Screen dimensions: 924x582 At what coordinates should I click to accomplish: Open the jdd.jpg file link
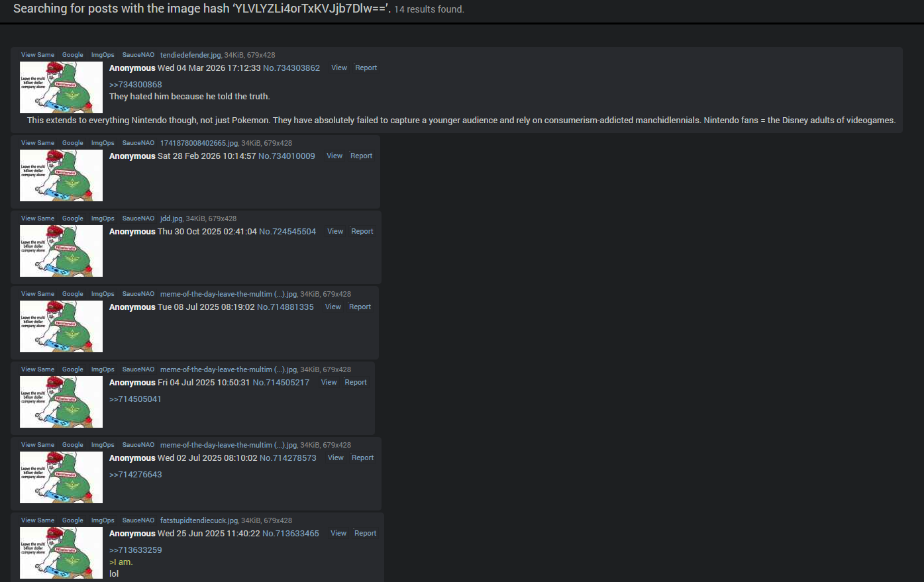[x=171, y=218]
